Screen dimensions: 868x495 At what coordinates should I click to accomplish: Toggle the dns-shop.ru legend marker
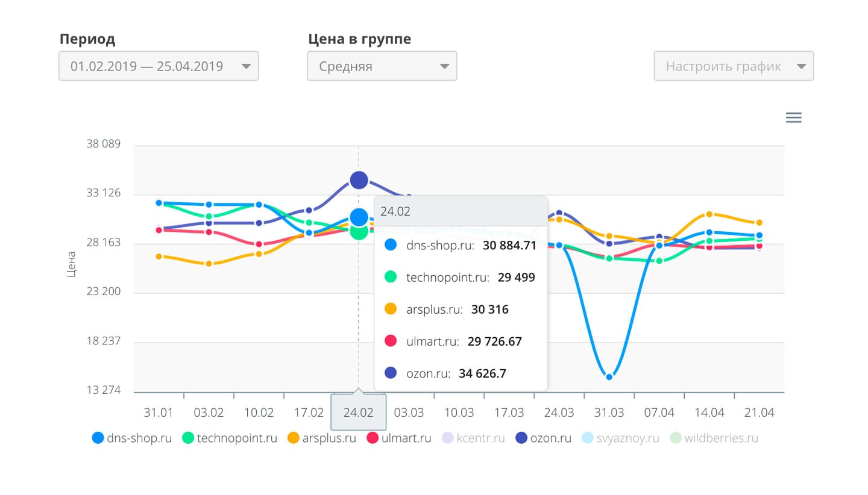[98, 438]
